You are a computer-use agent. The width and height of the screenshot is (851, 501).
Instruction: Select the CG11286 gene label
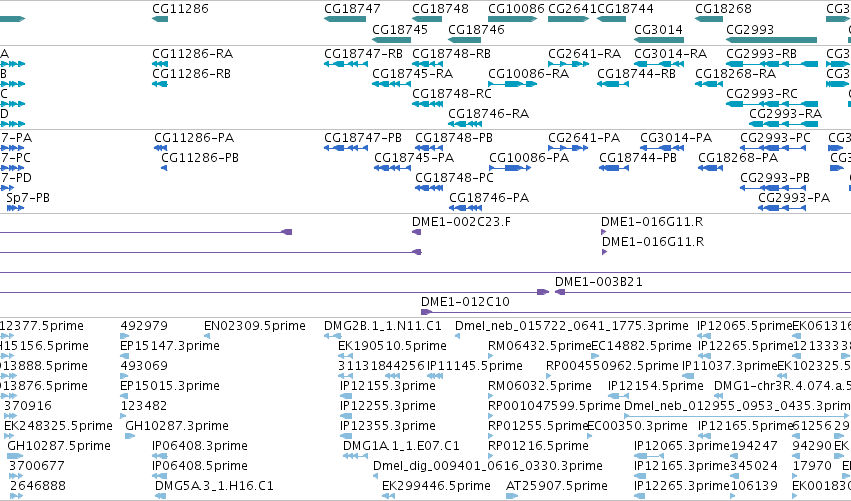[x=180, y=9]
